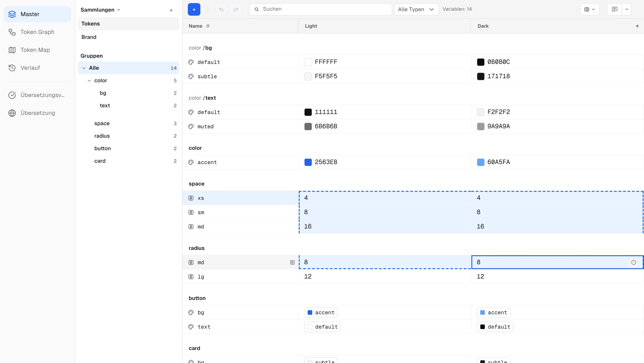Click the redo arrow icon
The width and height of the screenshot is (644, 363).
coord(235,9)
